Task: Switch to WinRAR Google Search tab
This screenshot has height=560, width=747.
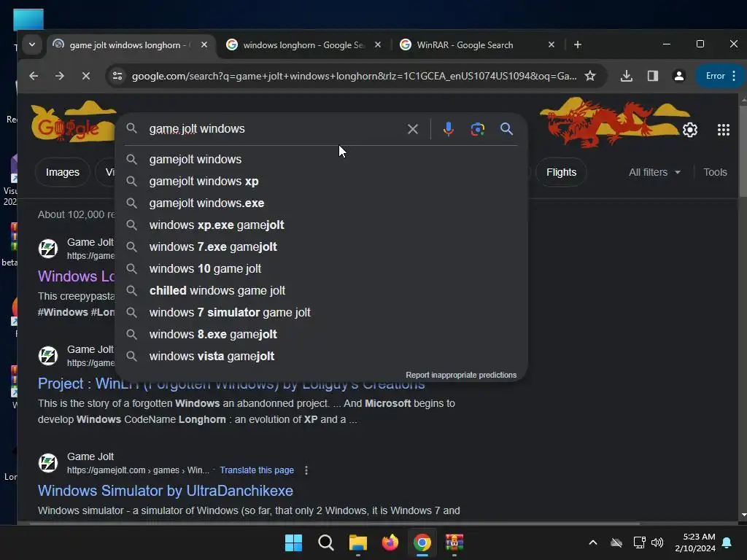Action: pyautogui.click(x=477, y=44)
